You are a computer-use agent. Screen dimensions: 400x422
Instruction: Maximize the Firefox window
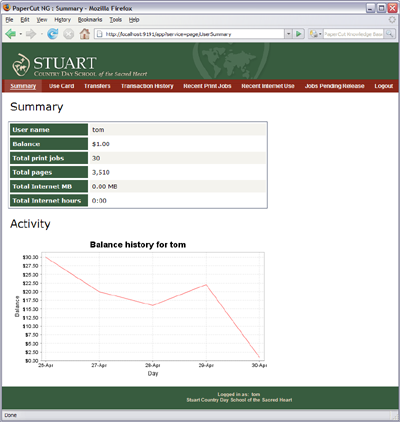tap(381, 8)
